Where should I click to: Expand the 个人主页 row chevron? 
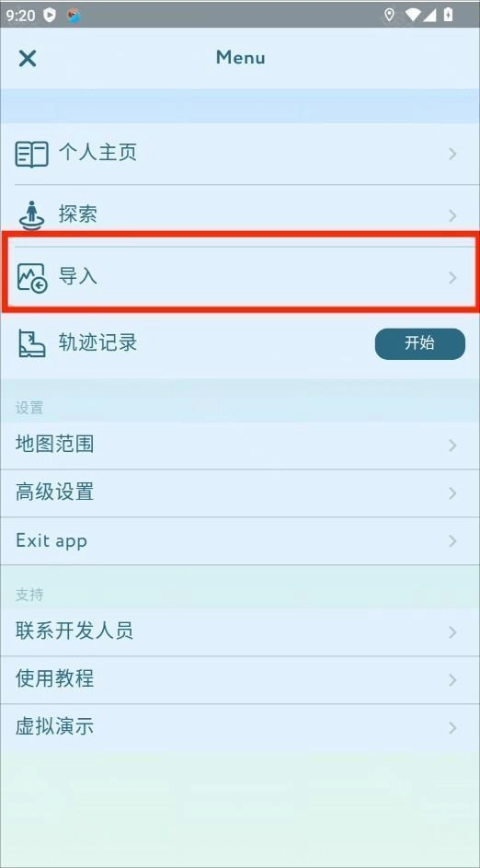point(452,154)
